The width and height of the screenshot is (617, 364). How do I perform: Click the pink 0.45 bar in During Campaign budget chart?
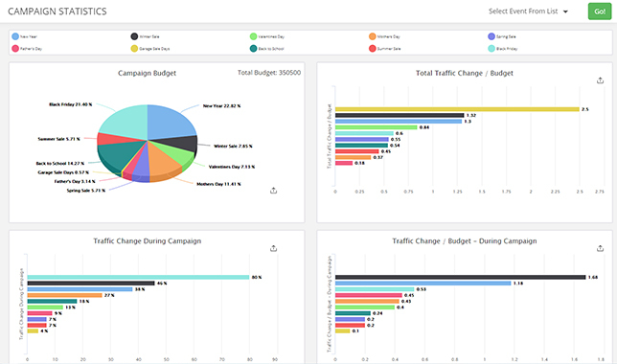(369, 295)
